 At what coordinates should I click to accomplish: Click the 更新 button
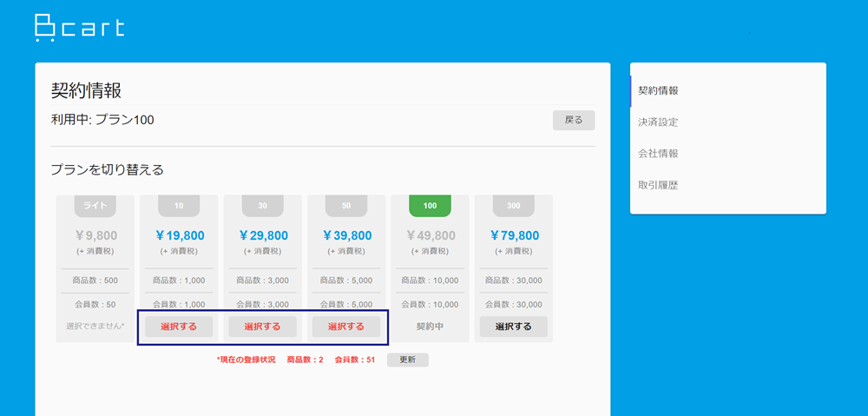tap(407, 360)
